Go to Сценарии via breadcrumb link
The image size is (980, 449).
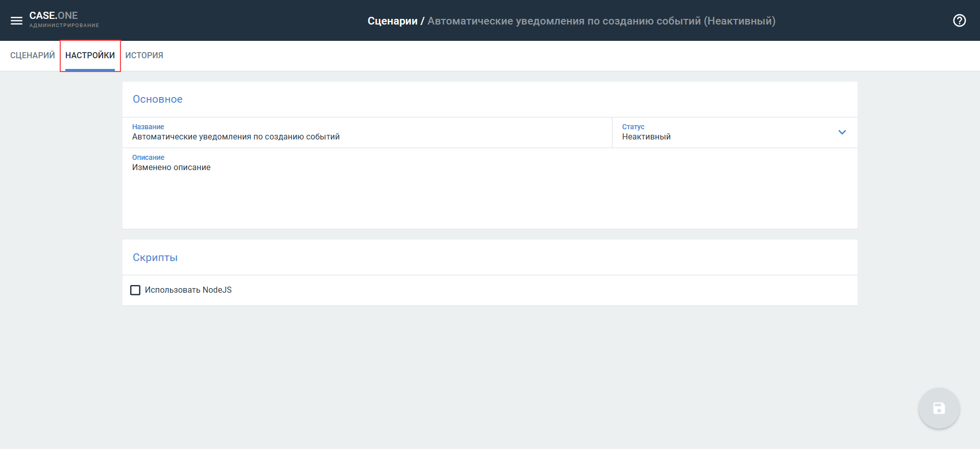tap(392, 21)
